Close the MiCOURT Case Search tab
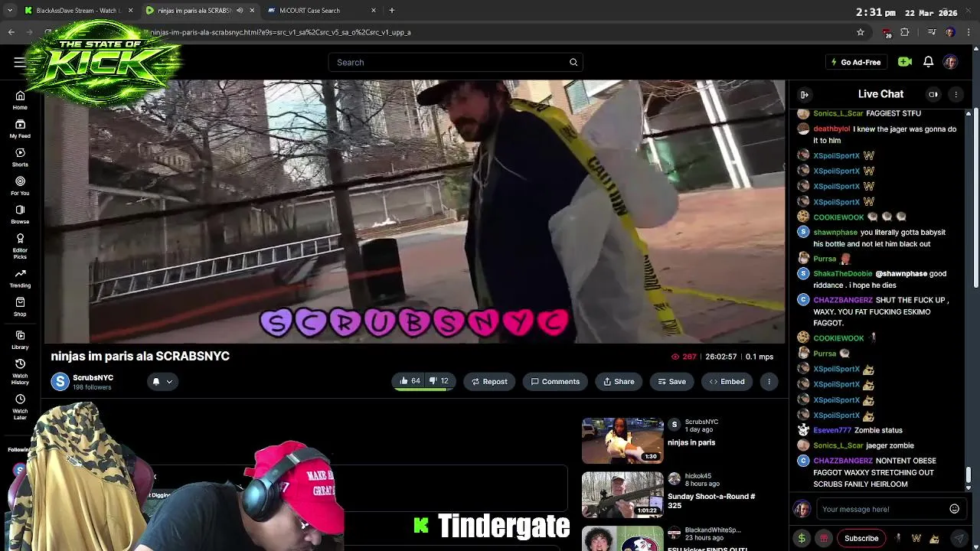This screenshot has height=551, width=980. [x=374, y=11]
